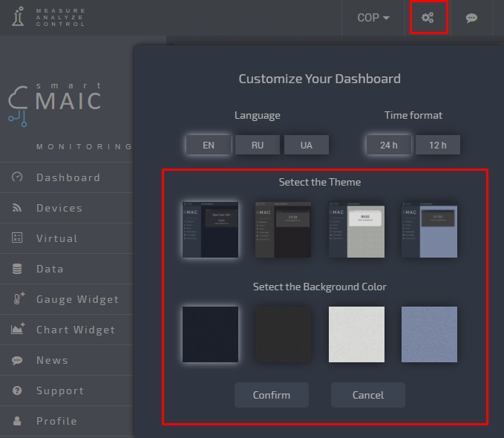This screenshot has height=438, width=504.
Task: Click the Chart Widget area-chart icon
Action: click(x=18, y=328)
